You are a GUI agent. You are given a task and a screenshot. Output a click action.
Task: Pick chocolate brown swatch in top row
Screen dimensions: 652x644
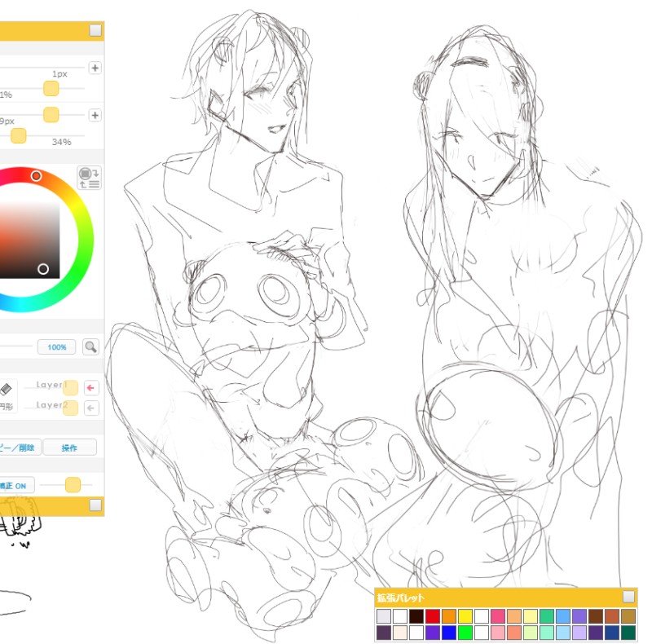click(x=596, y=616)
